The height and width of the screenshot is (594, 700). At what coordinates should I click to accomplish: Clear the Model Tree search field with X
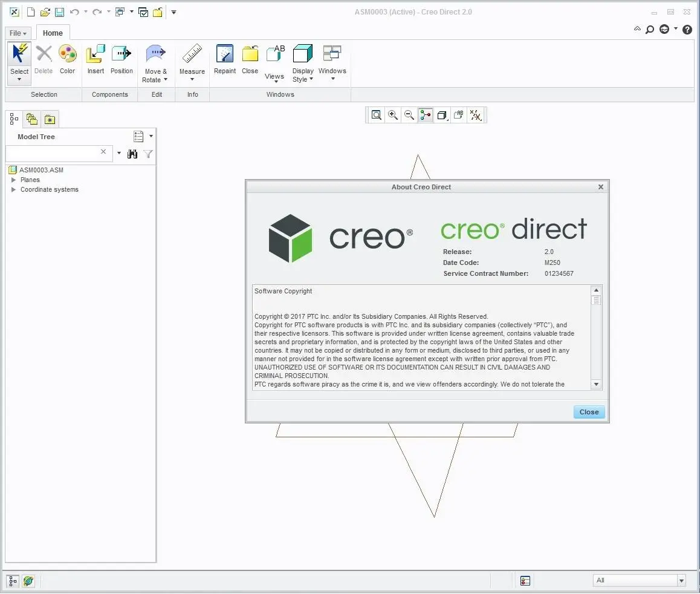coord(103,152)
